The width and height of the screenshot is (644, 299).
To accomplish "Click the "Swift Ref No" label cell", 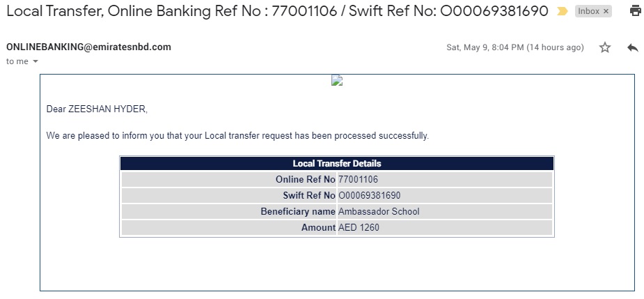I will [x=309, y=196].
